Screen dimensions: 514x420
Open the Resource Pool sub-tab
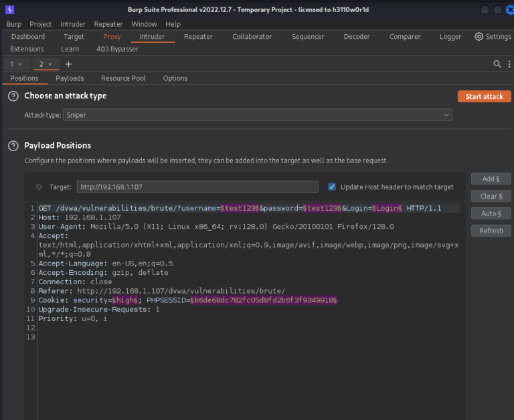click(x=123, y=78)
